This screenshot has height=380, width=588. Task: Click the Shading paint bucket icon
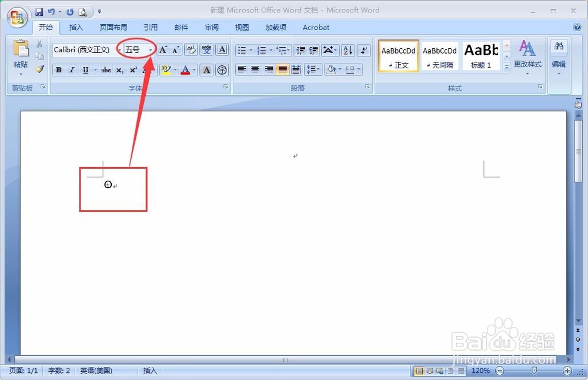(x=330, y=69)
